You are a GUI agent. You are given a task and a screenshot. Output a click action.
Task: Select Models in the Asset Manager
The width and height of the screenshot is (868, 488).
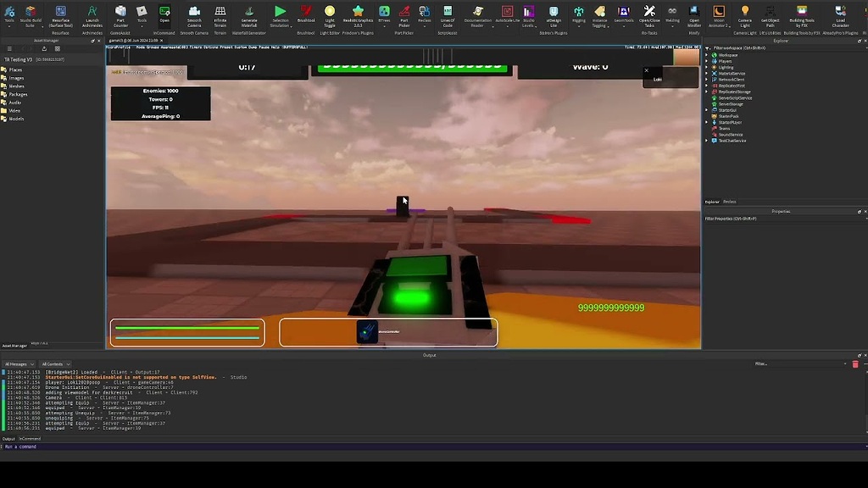point(17,119)
